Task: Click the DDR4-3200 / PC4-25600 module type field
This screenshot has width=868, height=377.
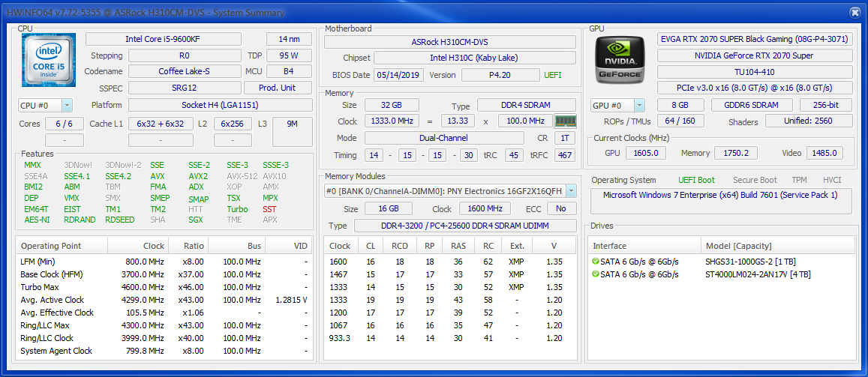Action: (464, 226)
